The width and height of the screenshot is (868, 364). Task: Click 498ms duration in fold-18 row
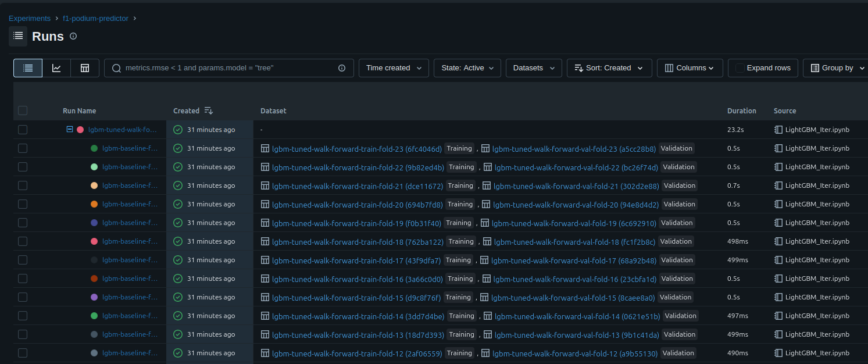[738, 241]
